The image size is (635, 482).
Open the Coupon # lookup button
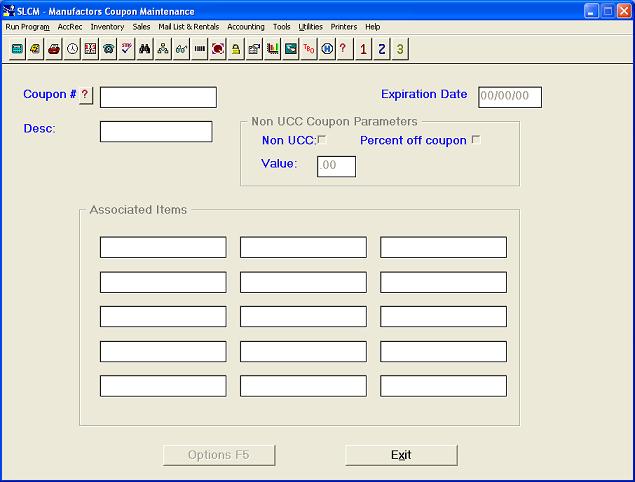(85, 96)
